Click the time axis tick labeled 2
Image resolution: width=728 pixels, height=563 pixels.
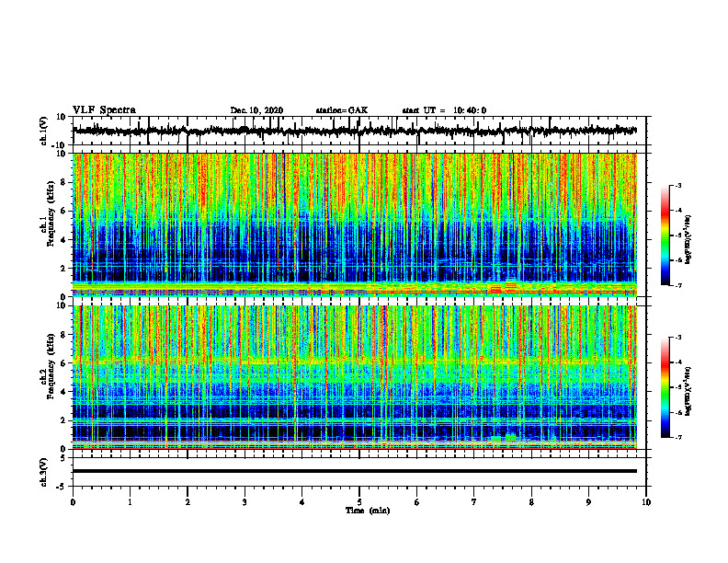tap(188, 502)
